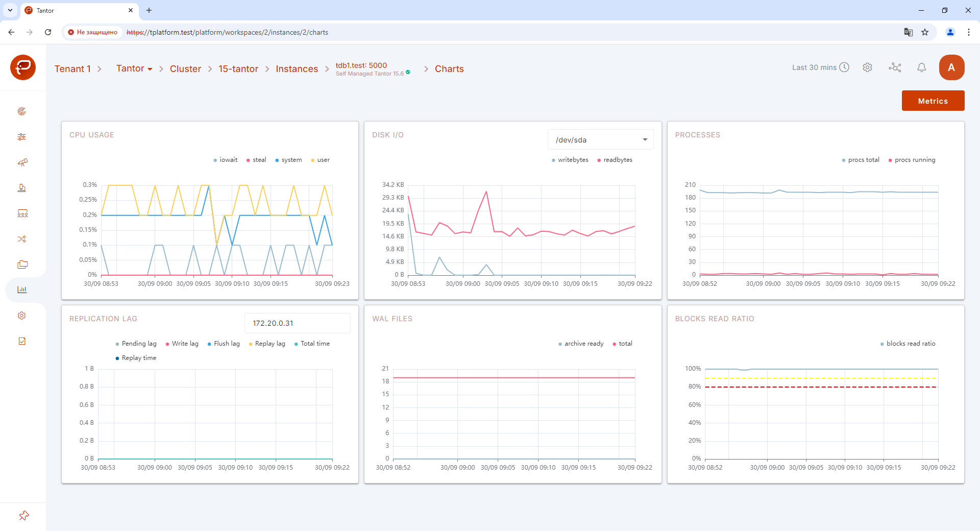Go to Instances breadcrumb

(x=297, y=69)
